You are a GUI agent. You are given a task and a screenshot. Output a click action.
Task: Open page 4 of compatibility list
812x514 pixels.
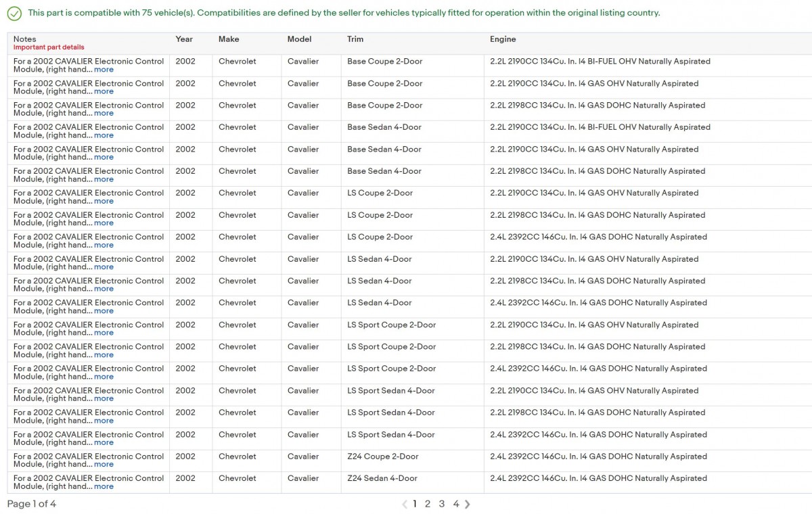(x=456, y=504)
